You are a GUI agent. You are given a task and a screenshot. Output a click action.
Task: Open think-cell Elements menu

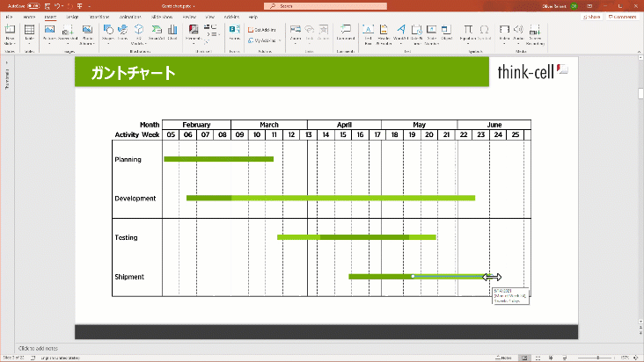point(193,34)
